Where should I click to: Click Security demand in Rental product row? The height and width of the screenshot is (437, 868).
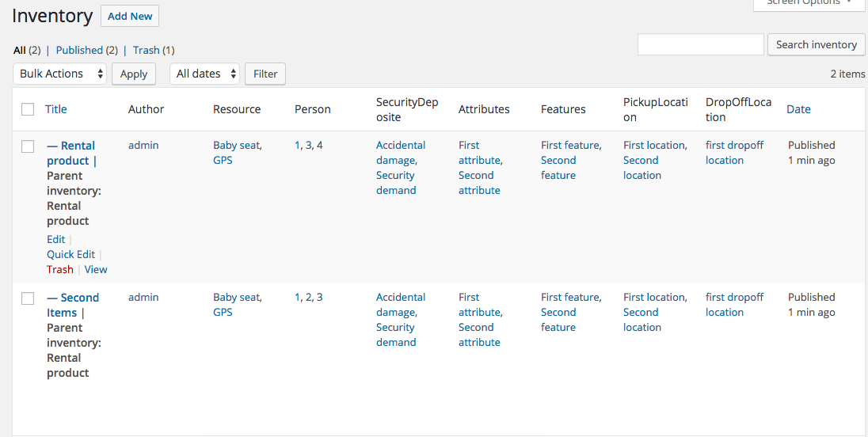click(396, 183)
